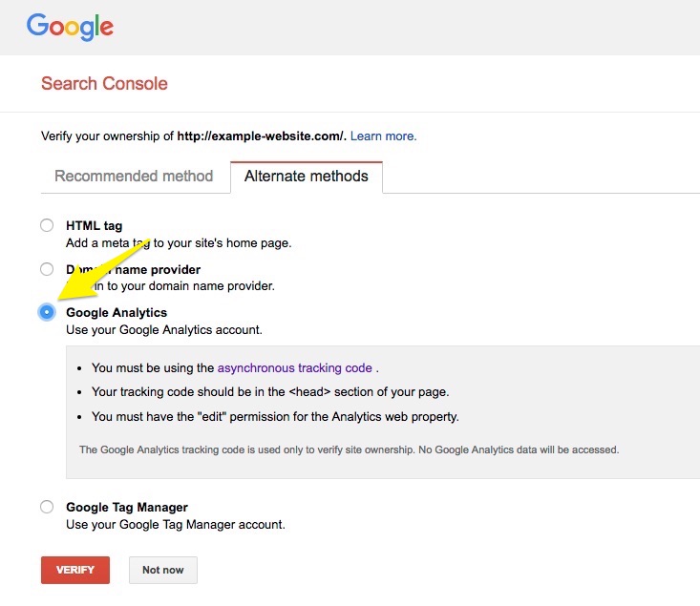Select the HTML tag radio button
The height and width of the screenshot is (606, 700).
(47, 226)
